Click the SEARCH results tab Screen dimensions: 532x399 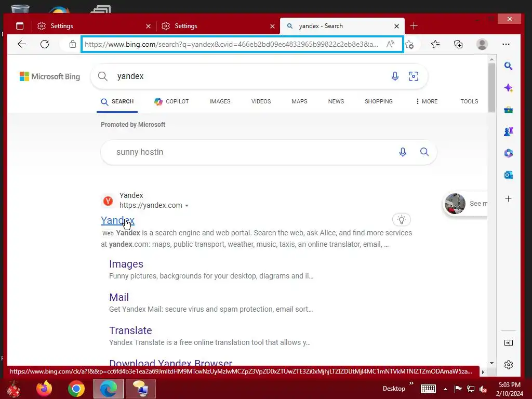coord(117,101)
